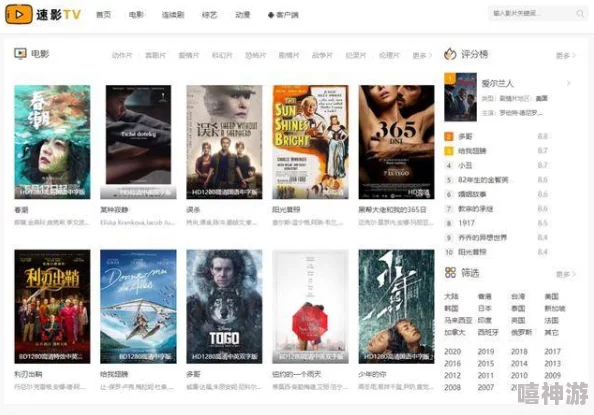Screen dimensions: 594x415
Task: Filter movies by 恐怖片 genre
Action: tap(256, 55)
